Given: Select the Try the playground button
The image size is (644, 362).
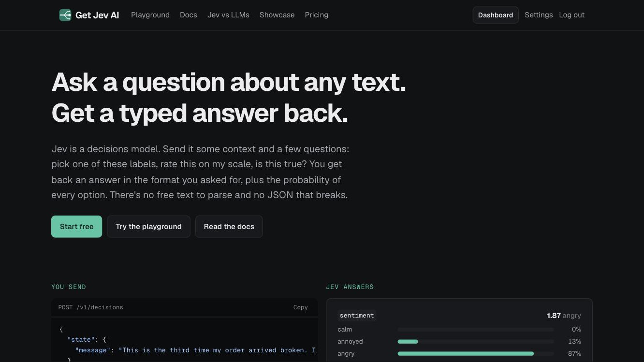Looking at the screenshot, I should pyautogui.click(x=148, y=227).
